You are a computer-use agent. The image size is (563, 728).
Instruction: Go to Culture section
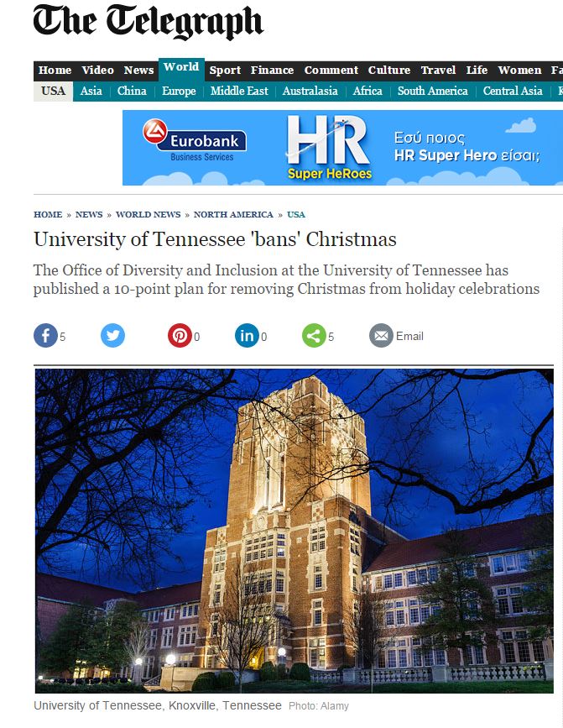coord(389,70)
